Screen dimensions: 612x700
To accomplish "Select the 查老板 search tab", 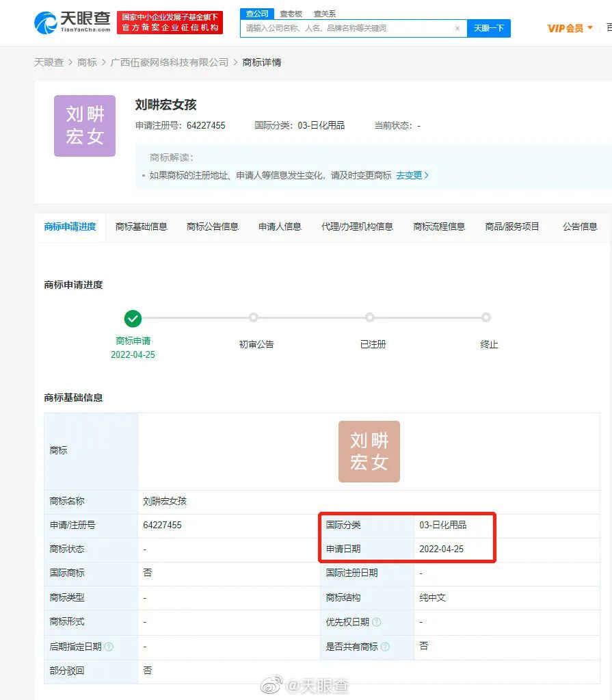I will [x=291, y=14].
